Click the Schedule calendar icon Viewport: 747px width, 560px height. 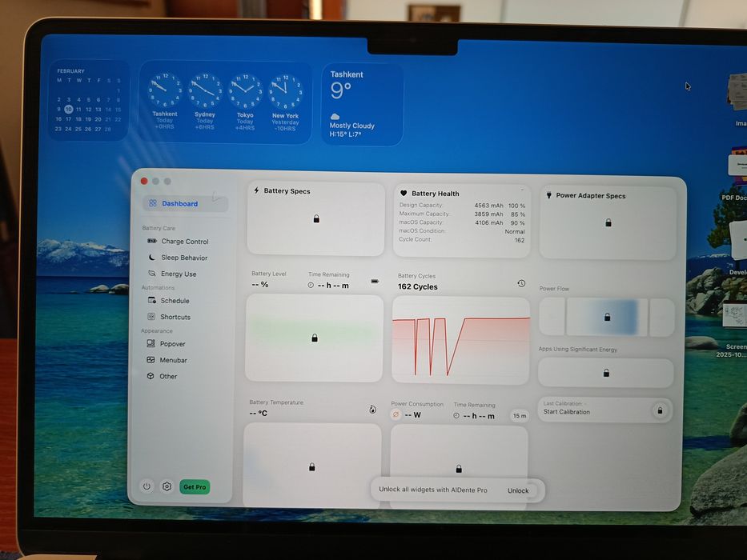tap(152, 300)
